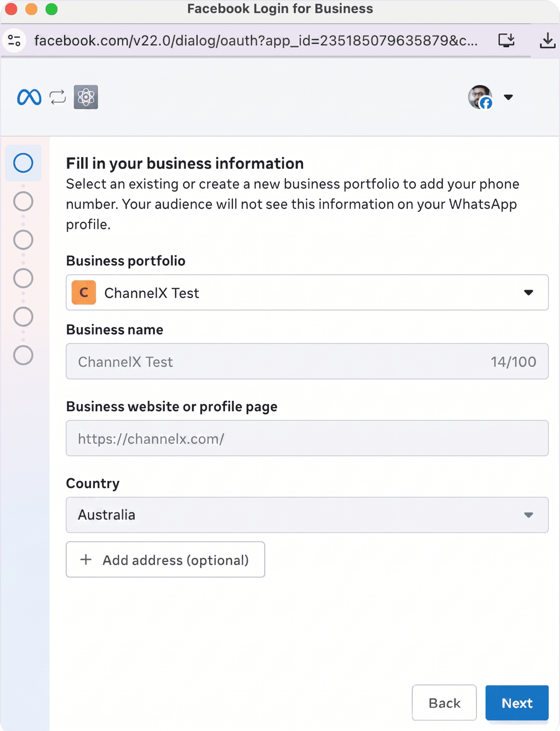Select the first step circle in sidebar
Image resolution: width=560 pixels, height=731 pixels.
click(23, 163)
